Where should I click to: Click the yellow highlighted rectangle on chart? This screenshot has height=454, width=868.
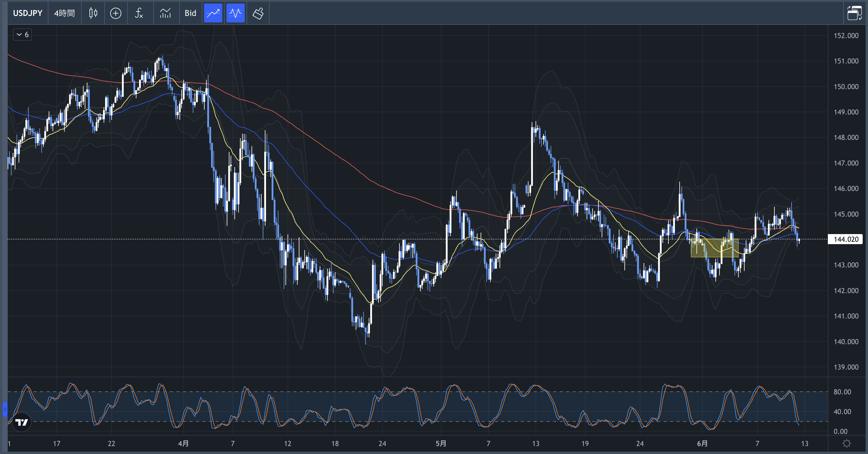click(x=714, y=248)
